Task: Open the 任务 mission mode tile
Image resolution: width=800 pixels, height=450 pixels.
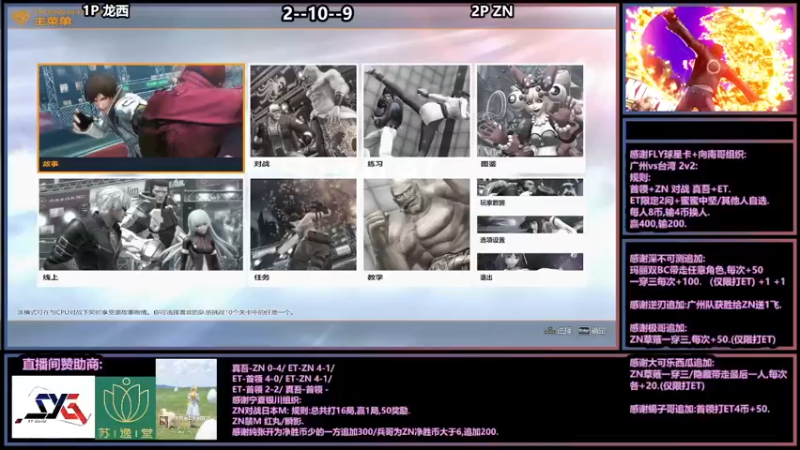Action: tap(304, 232)
